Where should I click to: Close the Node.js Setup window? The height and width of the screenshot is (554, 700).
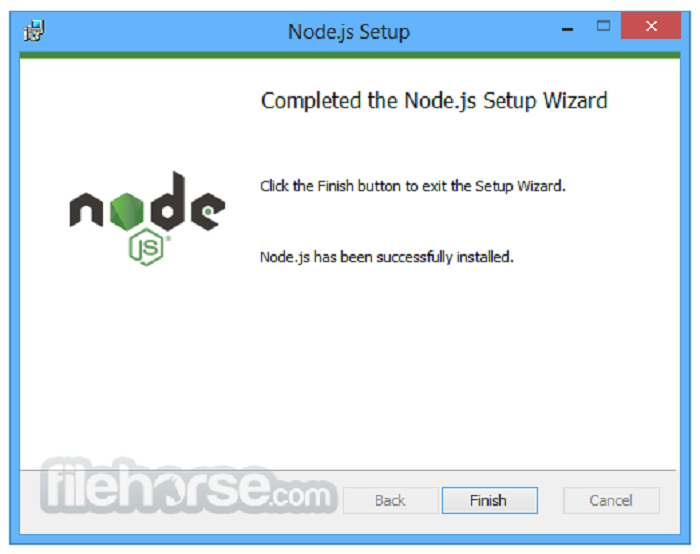650,26
